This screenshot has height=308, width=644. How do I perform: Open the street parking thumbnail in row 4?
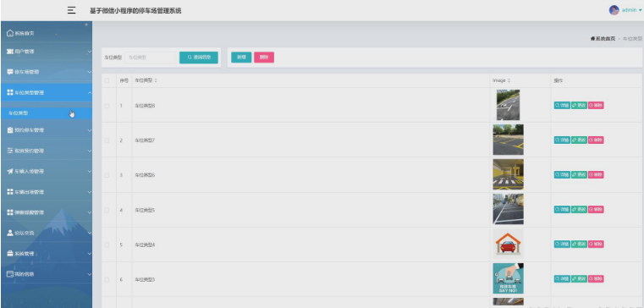point(508,209)
